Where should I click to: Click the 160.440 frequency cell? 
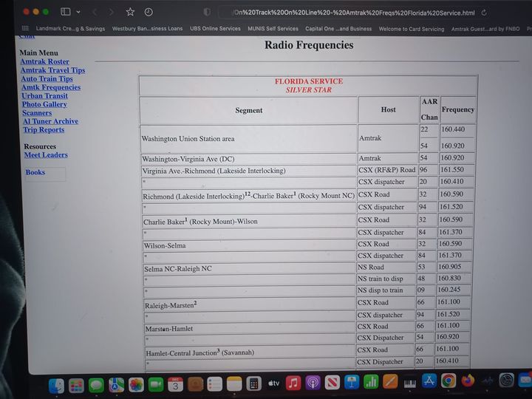(457, 130)
